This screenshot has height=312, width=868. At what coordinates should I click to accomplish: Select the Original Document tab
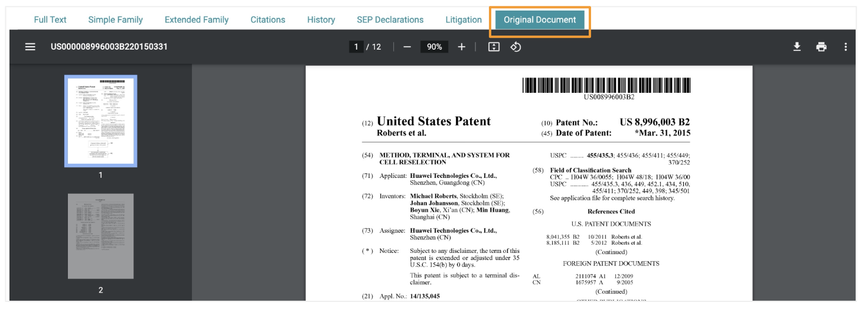point(540,19)
